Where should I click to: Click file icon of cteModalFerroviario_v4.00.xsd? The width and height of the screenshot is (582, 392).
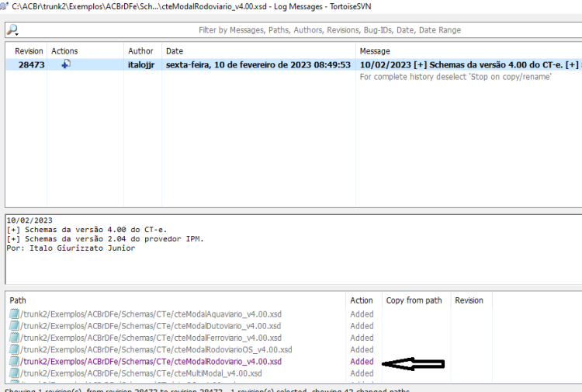pos(14,338)
